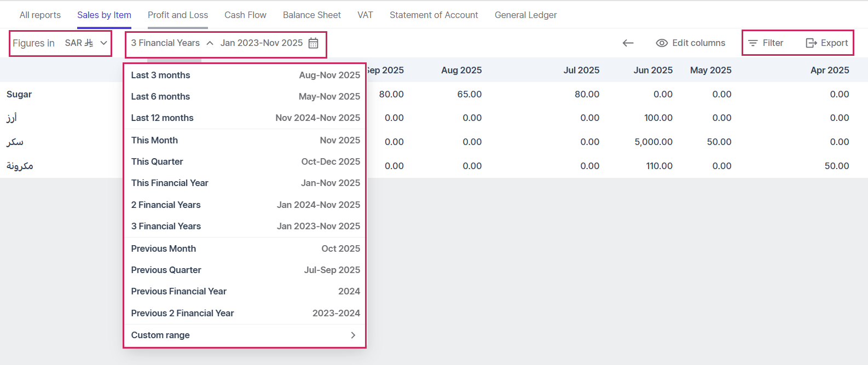Image resolution: width=868 pixels, height=365 pixels.
Task: Click the eye icon for Edit columns
Action: point(662,43)
